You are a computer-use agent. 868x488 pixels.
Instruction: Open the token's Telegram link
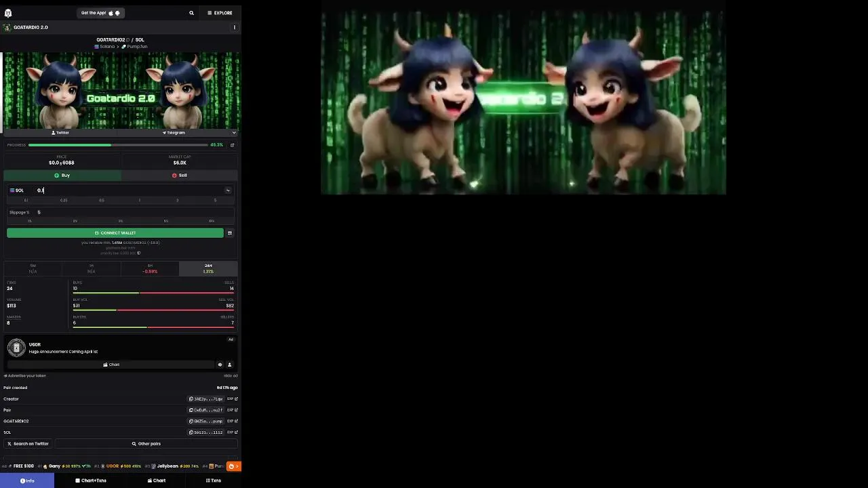[174, 133]
